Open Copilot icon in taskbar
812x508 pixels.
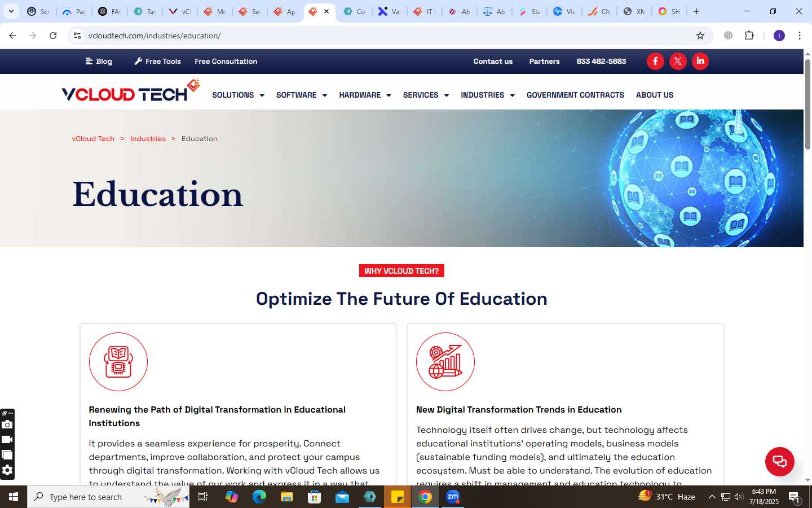[x=232, y=497]
